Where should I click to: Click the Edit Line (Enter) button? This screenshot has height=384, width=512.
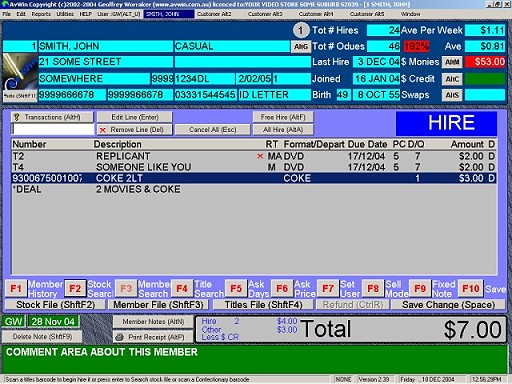pyautogui.click(x=135, y=117)
